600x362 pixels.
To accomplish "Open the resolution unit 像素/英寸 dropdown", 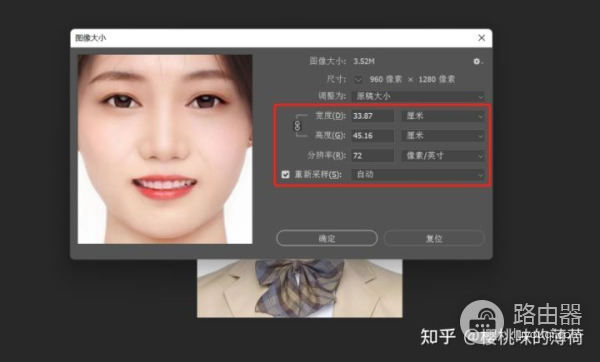I will (443, 155).
